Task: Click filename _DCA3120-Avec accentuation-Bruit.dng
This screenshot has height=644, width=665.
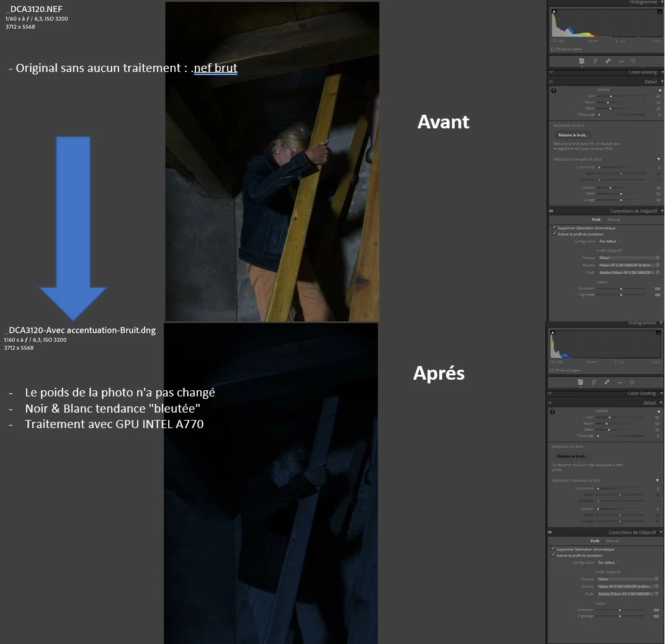Action: [x=80, y=330]
